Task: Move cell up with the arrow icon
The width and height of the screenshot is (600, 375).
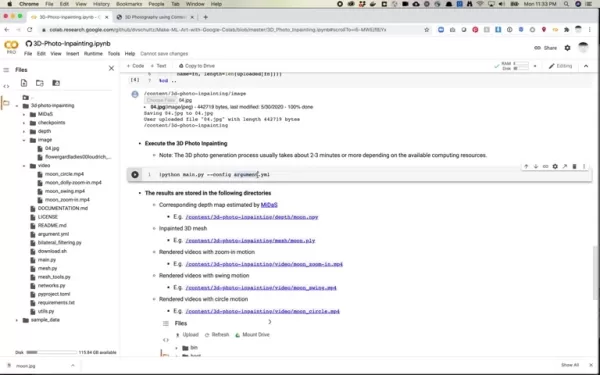Action: [526, 166]
